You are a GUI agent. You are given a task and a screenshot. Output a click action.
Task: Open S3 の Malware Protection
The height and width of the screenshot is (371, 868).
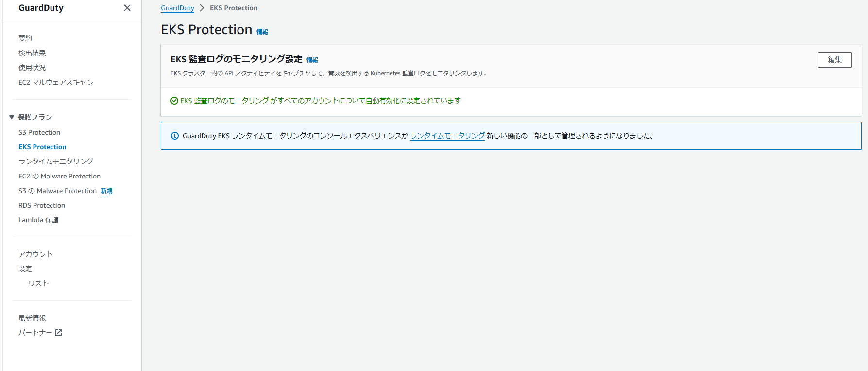[x=57, y=191]
